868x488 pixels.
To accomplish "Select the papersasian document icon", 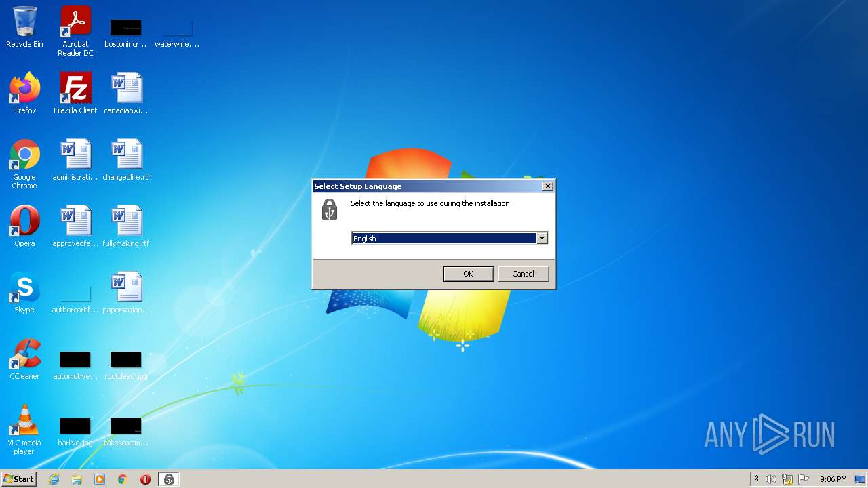I will click(x=126, y=293).
